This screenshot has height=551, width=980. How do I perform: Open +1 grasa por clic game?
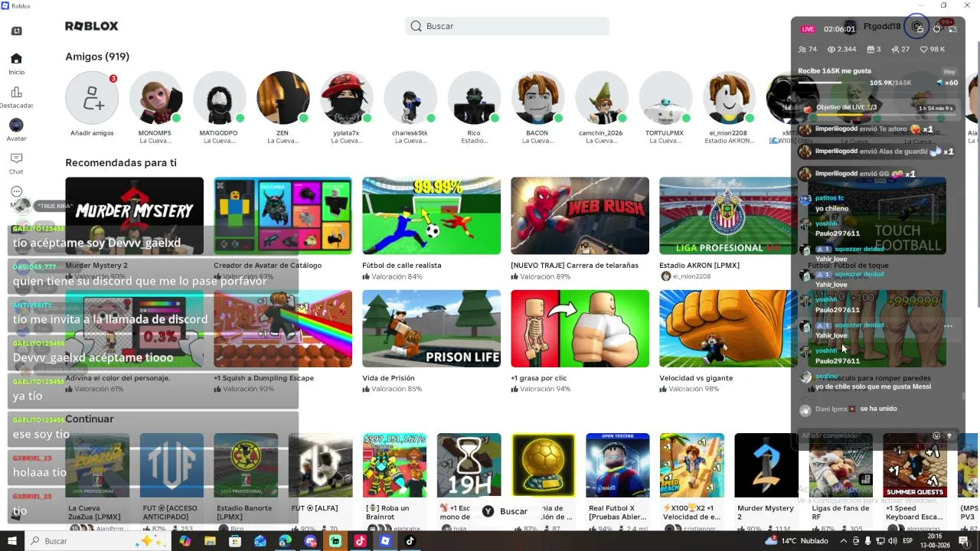580,329
